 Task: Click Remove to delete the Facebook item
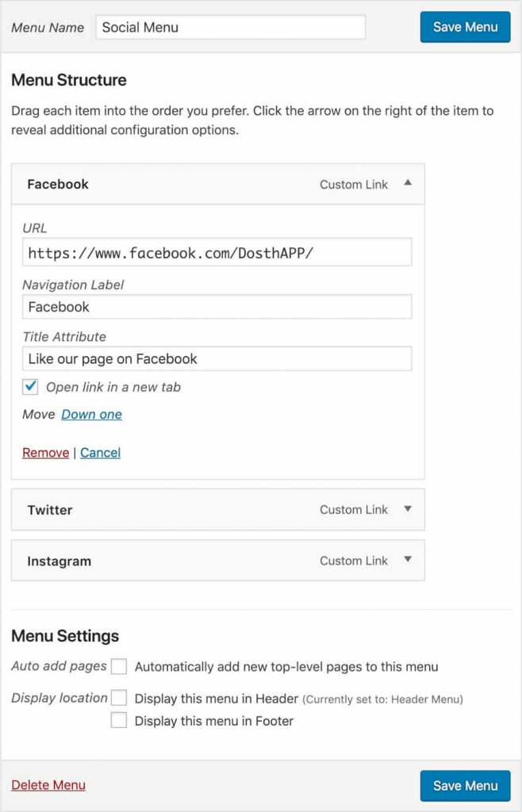[x=45, y=452]
